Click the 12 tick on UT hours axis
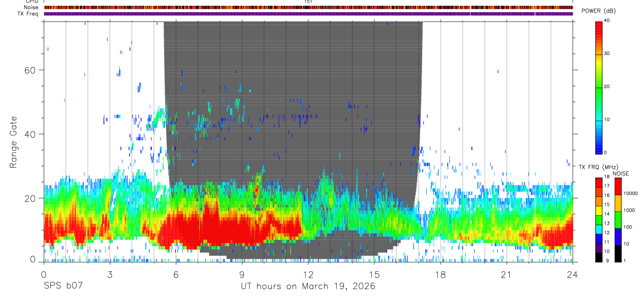The image size is (644, 297). pyautogui.click(x=308, y=274)
